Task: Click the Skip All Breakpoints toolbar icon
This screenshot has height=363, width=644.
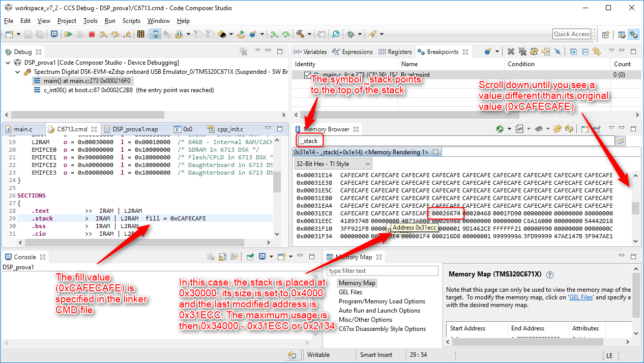Action: [558, 52]
